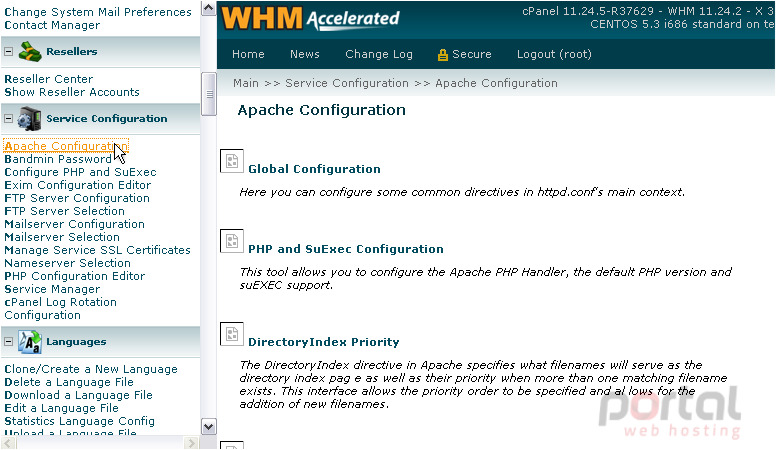Open Service Manager
This screenshot has height=450, width=776.
click(52, 290)
